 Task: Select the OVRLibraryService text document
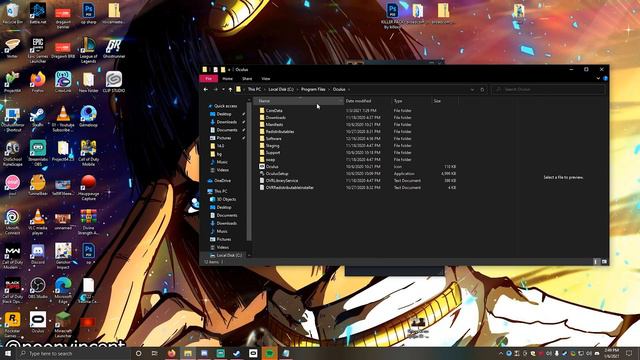[x=282, y=180]
